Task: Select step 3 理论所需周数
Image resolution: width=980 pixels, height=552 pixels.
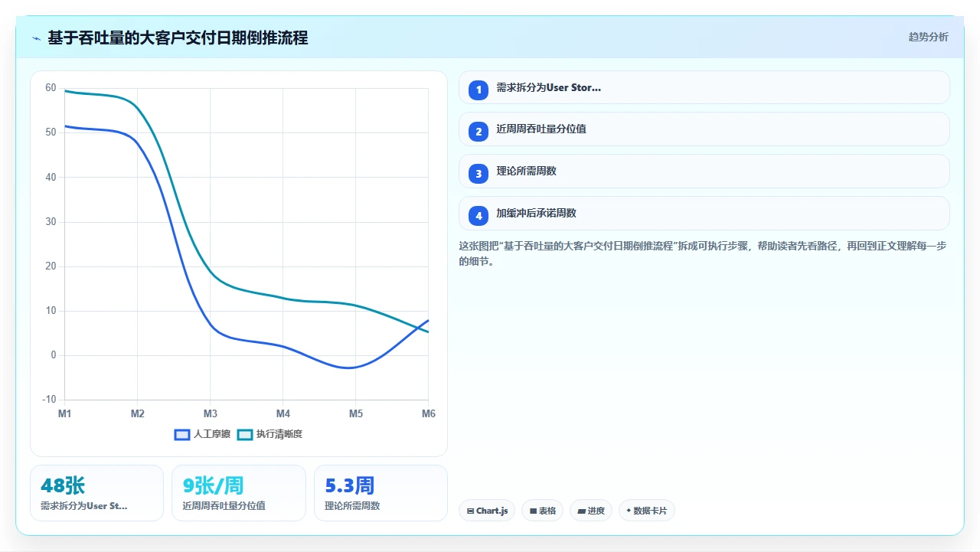Action: coord(704,171)
